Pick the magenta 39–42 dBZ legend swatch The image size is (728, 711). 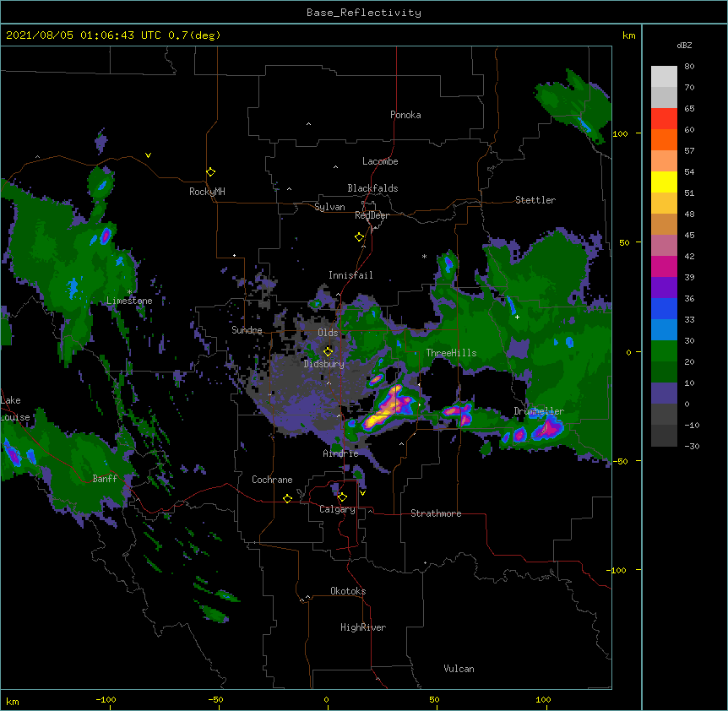(x=664, y=267)
